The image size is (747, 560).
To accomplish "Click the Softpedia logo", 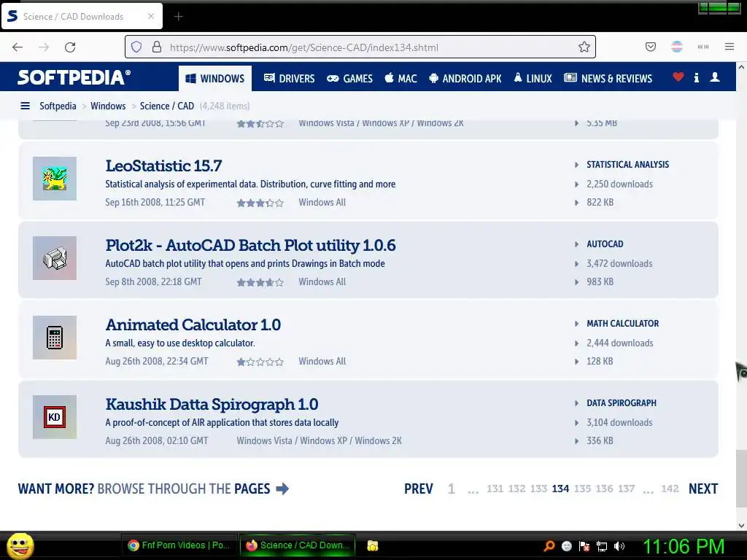I will point(74,77).
